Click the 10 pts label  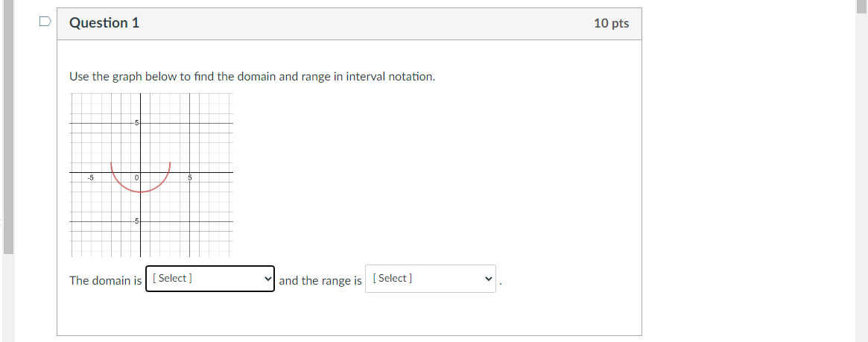(x=611, y=23)
